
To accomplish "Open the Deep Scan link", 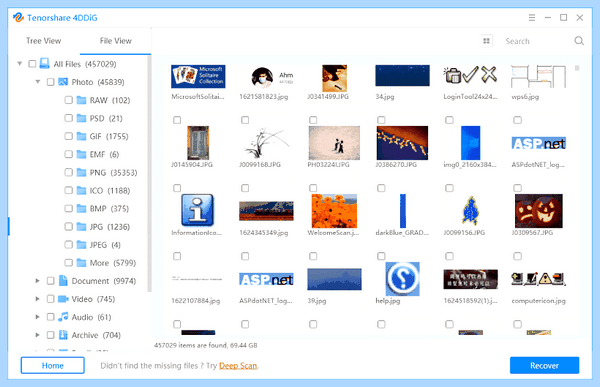I will point(238,366).
